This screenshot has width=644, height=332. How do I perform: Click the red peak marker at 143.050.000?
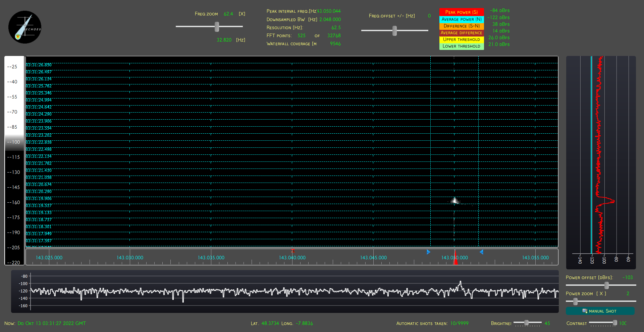tap(455, 257)
